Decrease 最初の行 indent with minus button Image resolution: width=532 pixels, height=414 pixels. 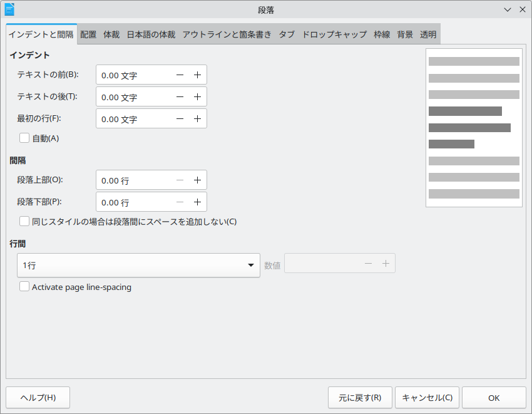[x=180, y=119]
